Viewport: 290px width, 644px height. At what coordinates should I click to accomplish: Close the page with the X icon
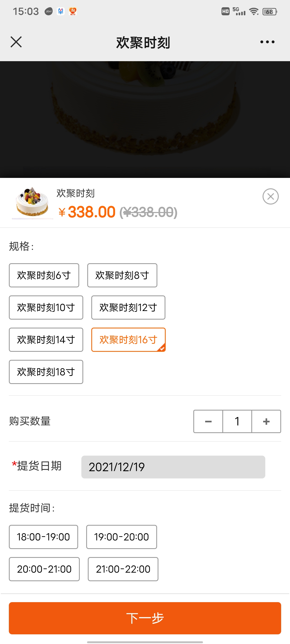coord(16,42)
